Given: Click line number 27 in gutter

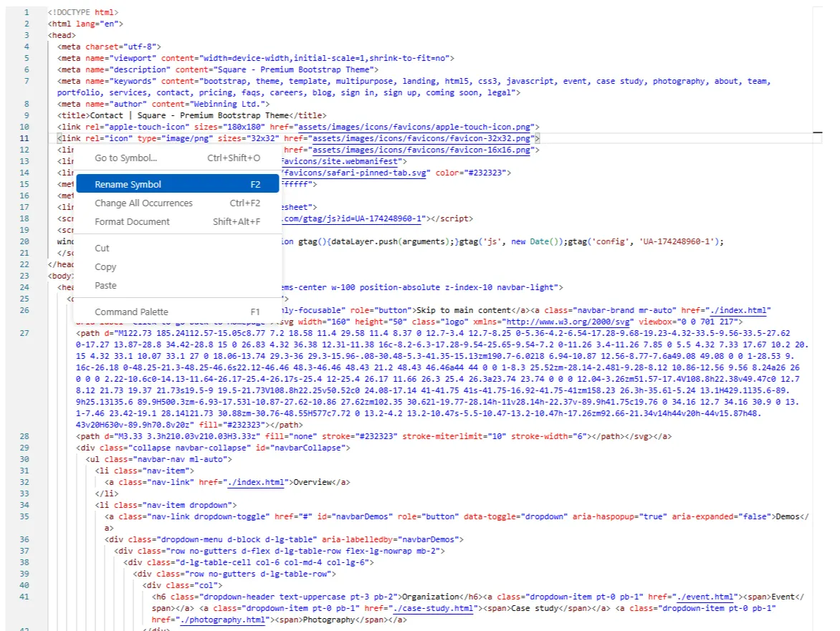Looking at the screenshot, I should (x=24, y=333).
